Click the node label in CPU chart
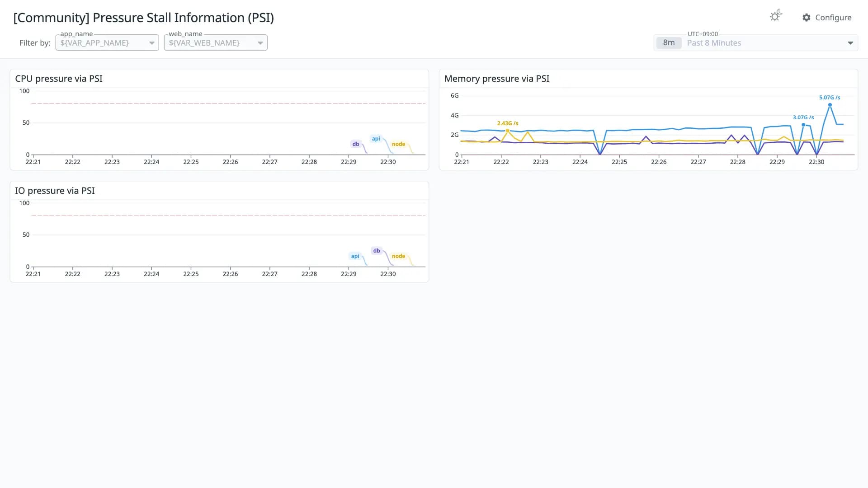Image resolution: width=868 pixels, height=488 pixels. click(x=398, y=144)
